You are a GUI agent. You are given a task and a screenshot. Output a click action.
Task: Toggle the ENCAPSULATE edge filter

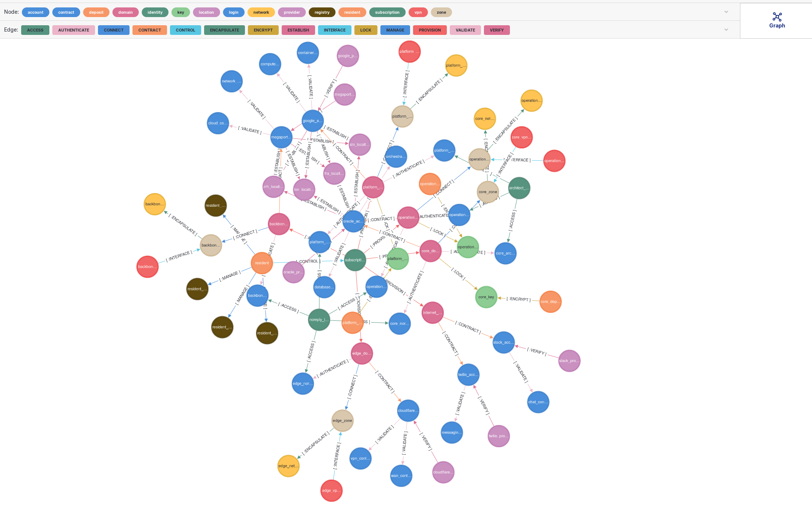[225, 30]
